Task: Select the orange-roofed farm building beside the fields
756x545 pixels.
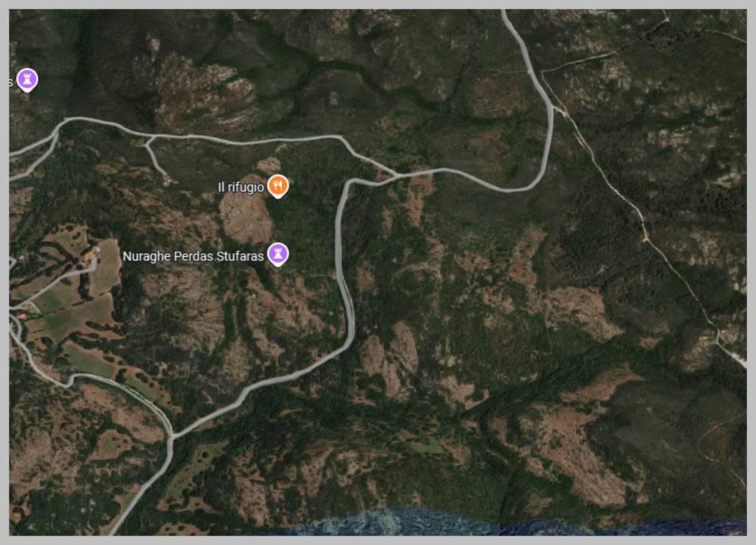Action: tap(92, 253)
